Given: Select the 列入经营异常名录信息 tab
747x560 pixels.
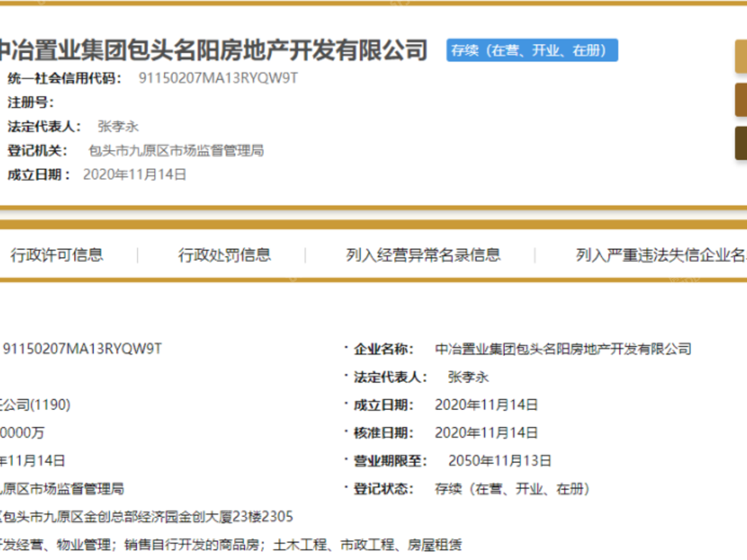Looking at the screenshot, I should 423,254.
